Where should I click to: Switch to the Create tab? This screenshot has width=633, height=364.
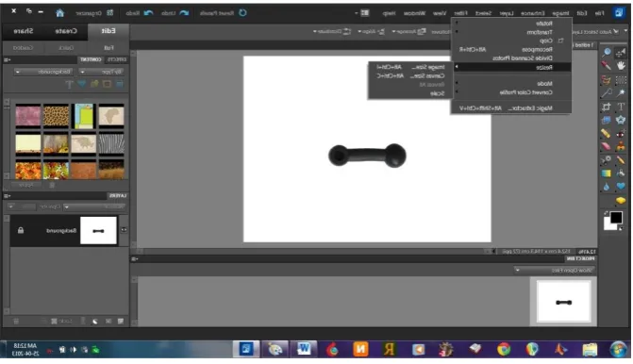(66, 31)
